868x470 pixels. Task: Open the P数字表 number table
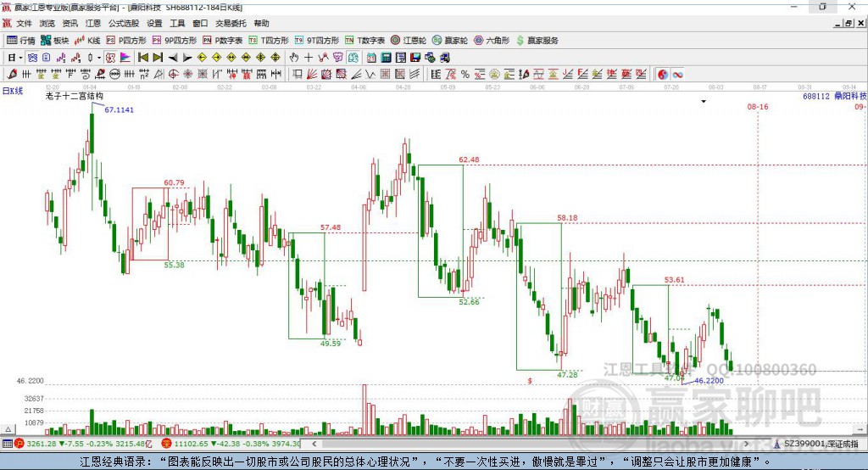click(x=223, y=41)
